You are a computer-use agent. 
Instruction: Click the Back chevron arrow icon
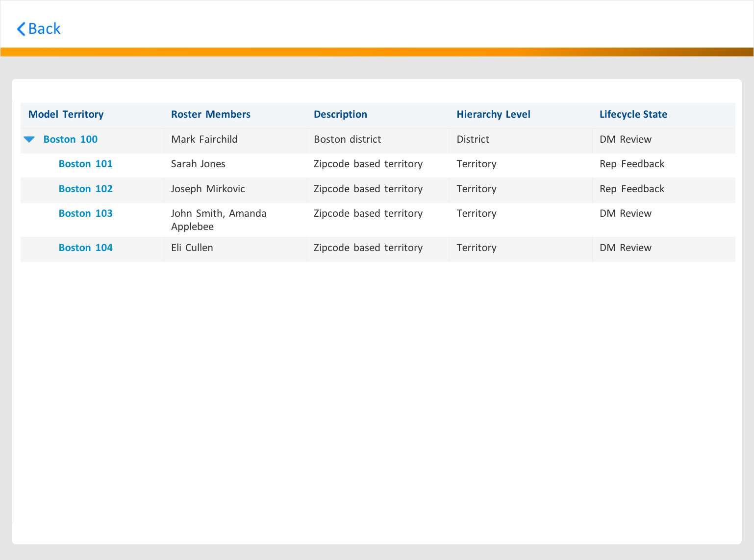(x=21, y=29)
